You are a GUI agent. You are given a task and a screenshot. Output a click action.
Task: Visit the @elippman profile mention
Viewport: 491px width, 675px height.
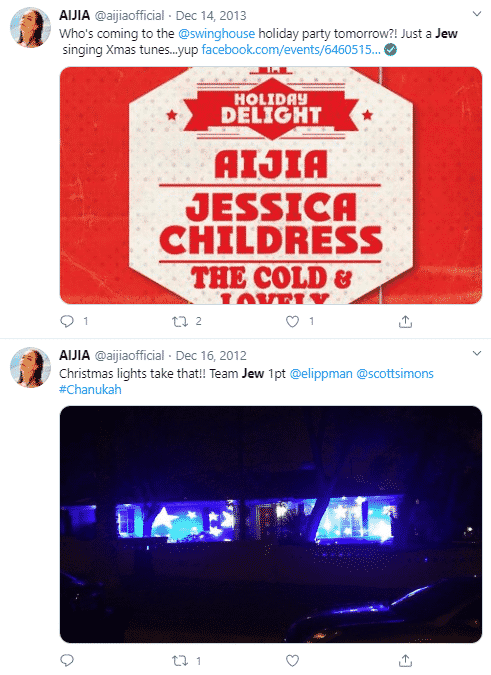(321, 374)
